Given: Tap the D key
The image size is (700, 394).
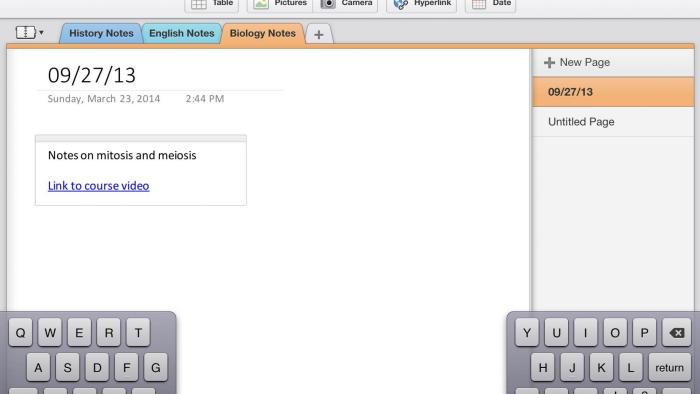Looking at the screenshot, I should tap(97, 367).
